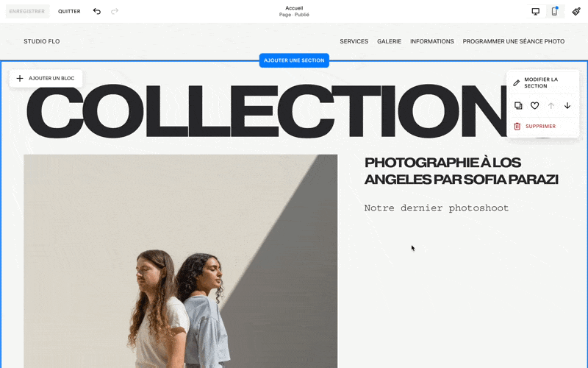The width and height of the screenshot is (588, 368).
Task: Move section down with the arrow icon
Action: tap(567, 105)
